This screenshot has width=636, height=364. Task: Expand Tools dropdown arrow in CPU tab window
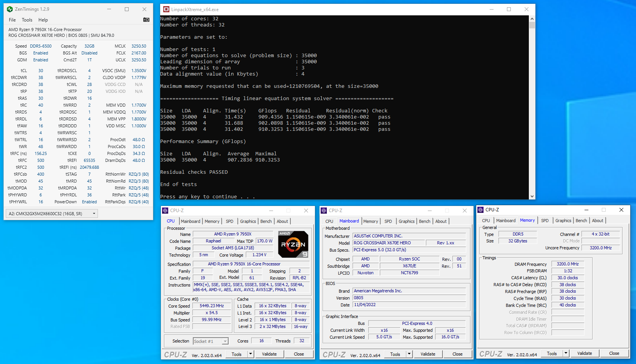coord(251,354)
